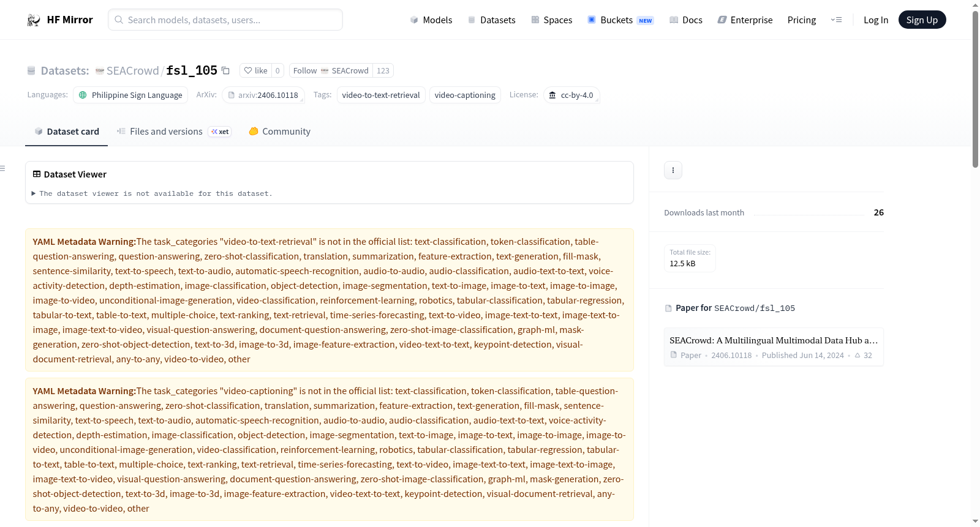
Task: Click the Log In link
Action: (x=876, y=20)
